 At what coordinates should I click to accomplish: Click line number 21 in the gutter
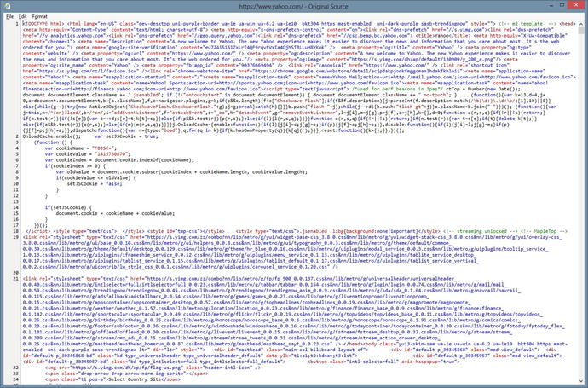click(15, 279)
